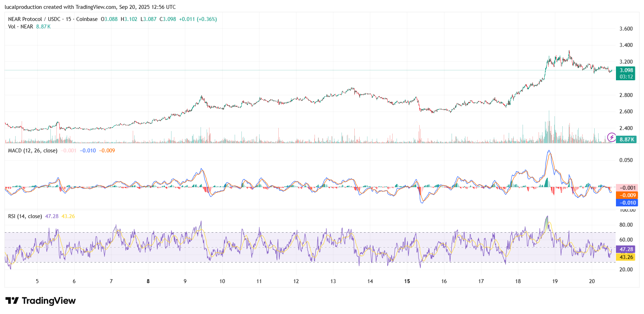Click the Vol · NEAR indicator label
Viewport: 644px width, 314px height.
pos(21,27)
